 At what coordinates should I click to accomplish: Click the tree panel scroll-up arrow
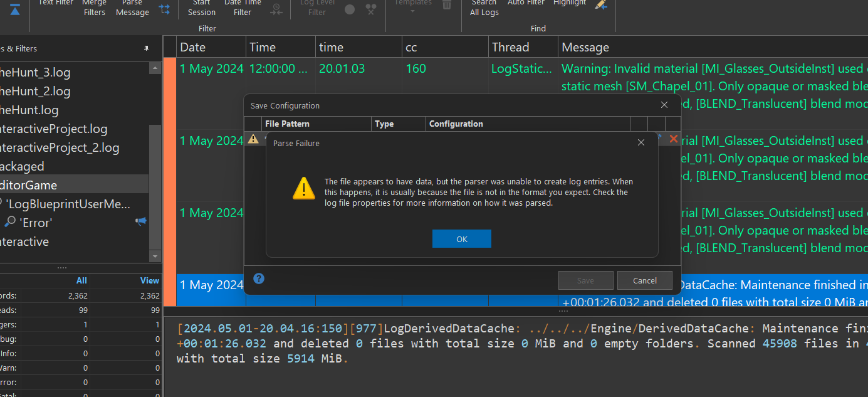pos(155,68)
